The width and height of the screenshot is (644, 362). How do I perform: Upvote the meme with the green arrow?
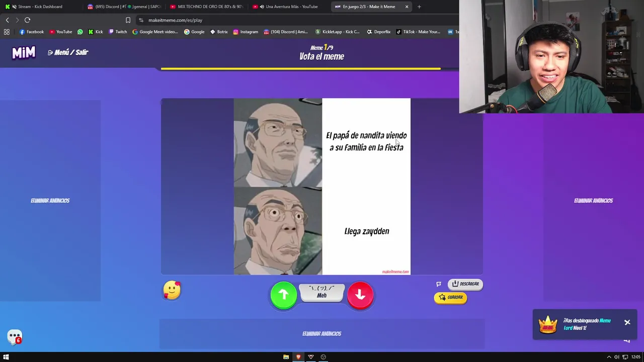click(284, 295)
